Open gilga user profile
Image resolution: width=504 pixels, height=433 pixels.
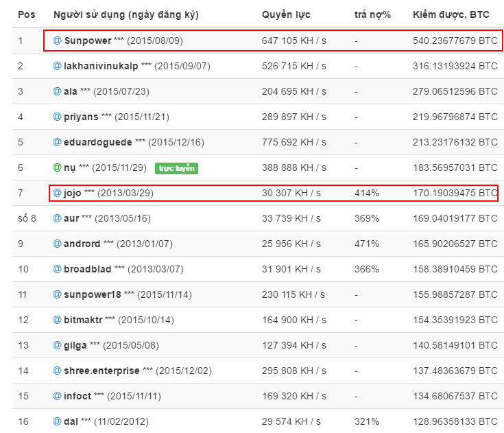tap(75, 345)
